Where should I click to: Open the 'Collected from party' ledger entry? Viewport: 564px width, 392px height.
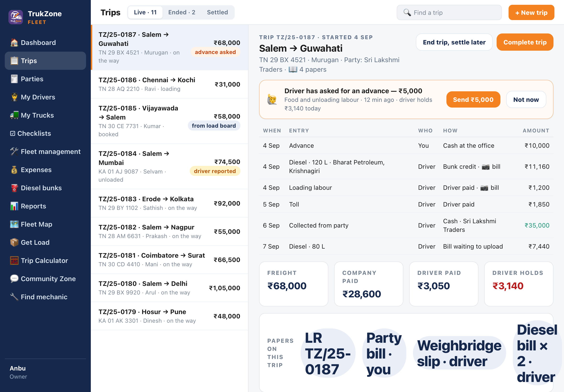pos(406,225)
